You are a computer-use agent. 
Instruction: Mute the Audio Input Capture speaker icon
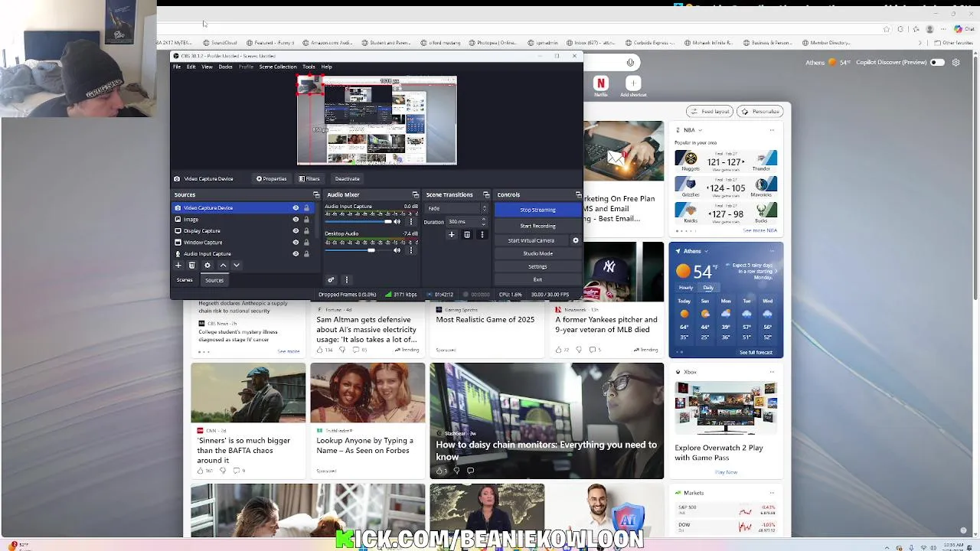(397, 221)
